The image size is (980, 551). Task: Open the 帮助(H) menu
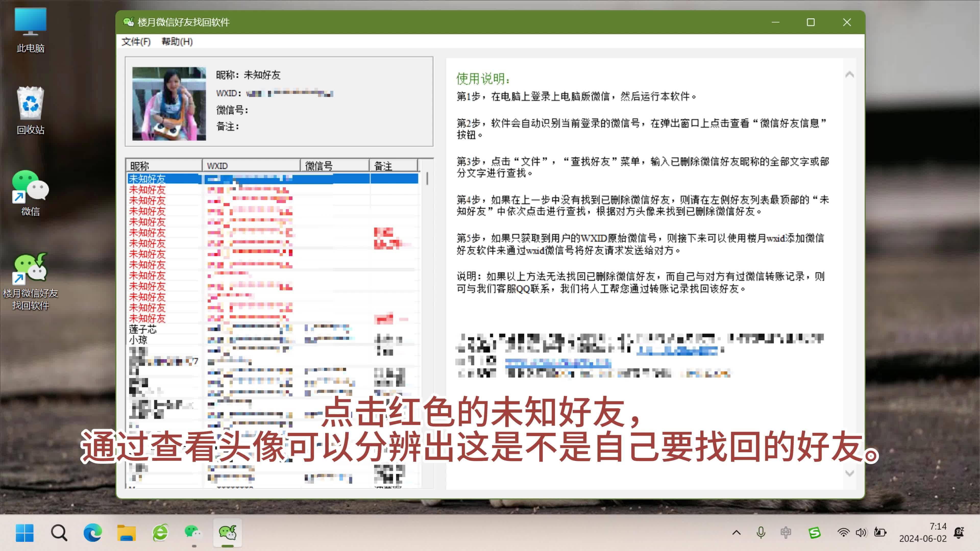click(x=177, y=42)
